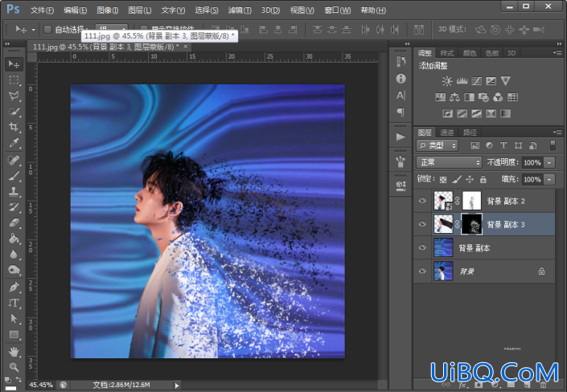Add a Levels adjustment
This screenshot has height=392, width=567.
[x=462, y=81]
